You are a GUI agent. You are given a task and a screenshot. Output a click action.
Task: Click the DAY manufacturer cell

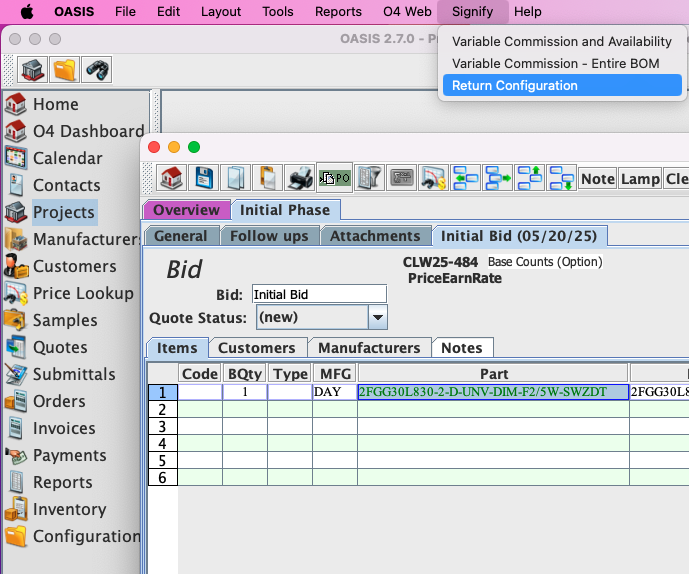click(x=334, y=392)
